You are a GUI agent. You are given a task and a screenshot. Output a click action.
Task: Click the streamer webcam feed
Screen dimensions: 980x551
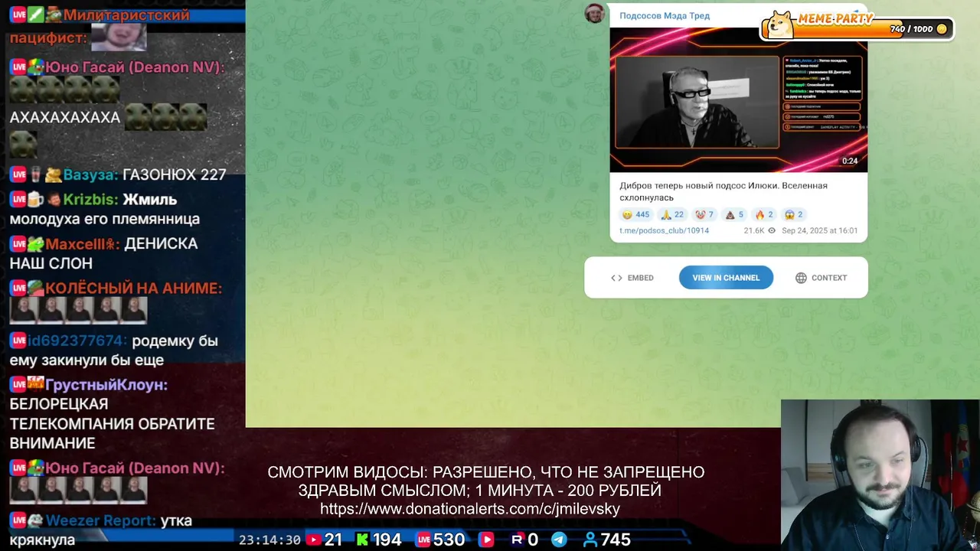880,475
